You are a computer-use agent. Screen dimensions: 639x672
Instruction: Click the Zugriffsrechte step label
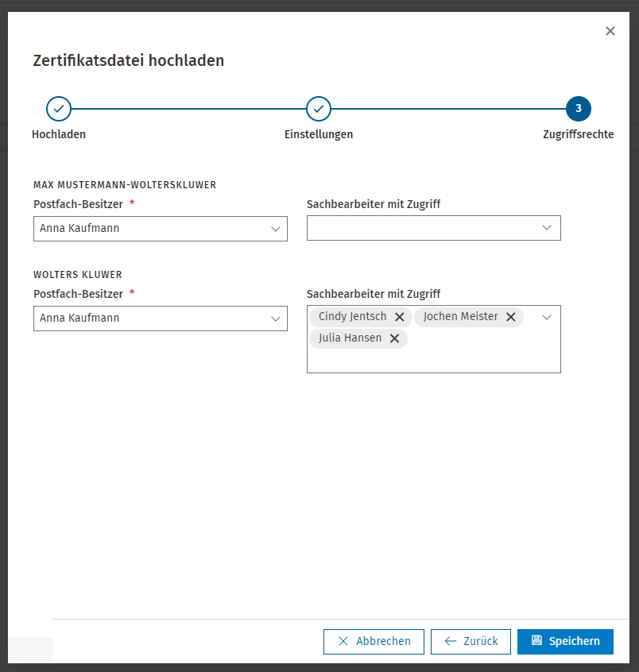(x=578, y=134)
